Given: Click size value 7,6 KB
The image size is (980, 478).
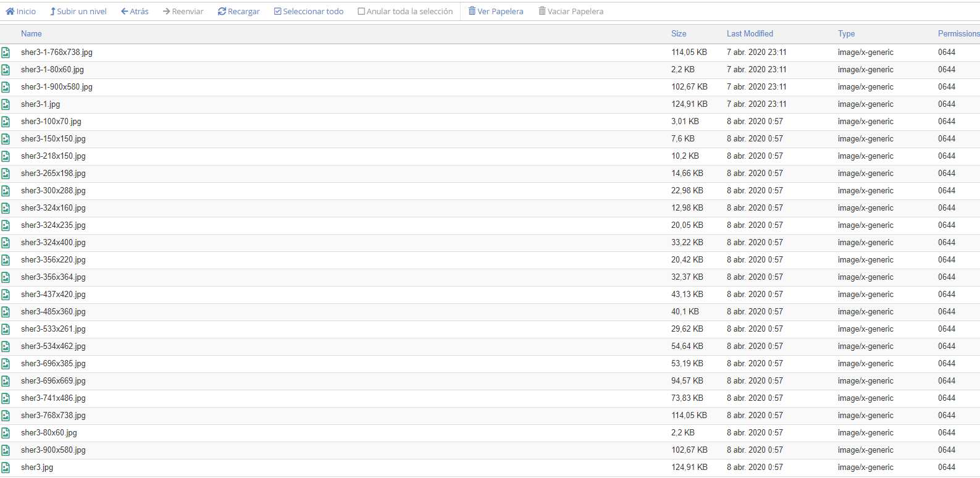Looking at the screenshot, I should pyautogui.click(x=683, y=139).
